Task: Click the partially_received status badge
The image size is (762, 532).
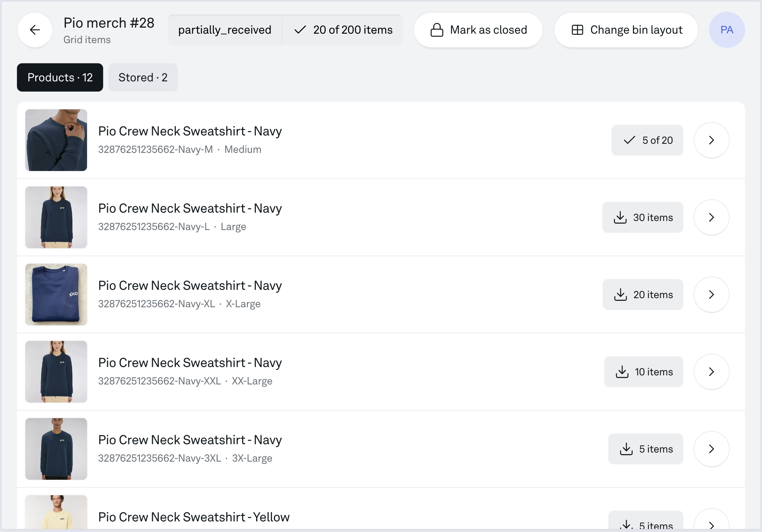Action: 225,30
